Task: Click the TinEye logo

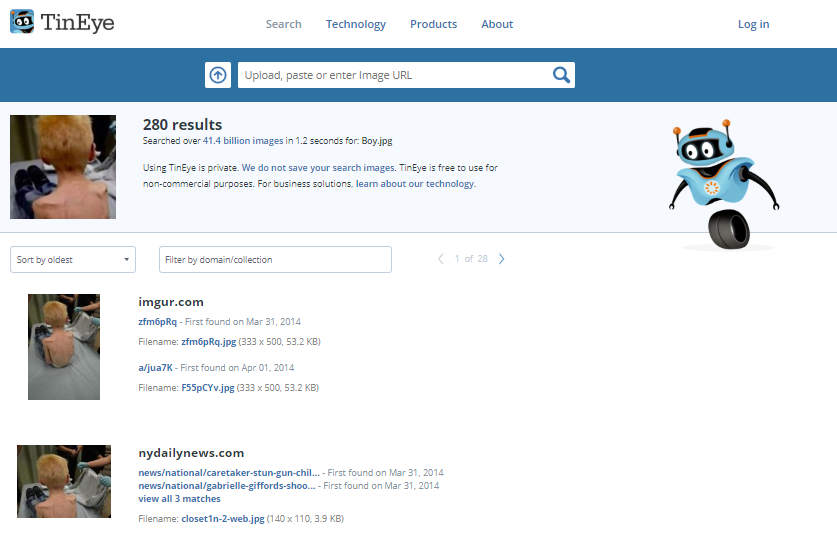Action: click(x=62, y=22)
